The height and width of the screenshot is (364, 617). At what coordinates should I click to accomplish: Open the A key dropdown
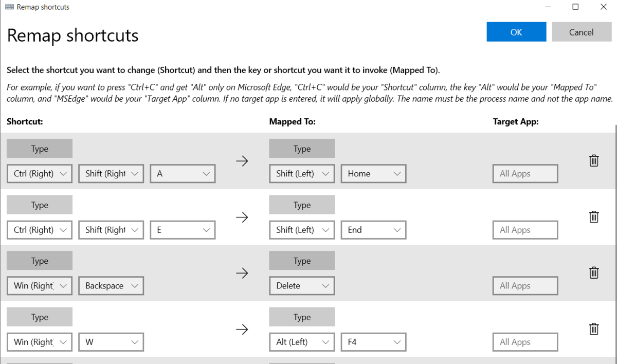pos(183,174)
